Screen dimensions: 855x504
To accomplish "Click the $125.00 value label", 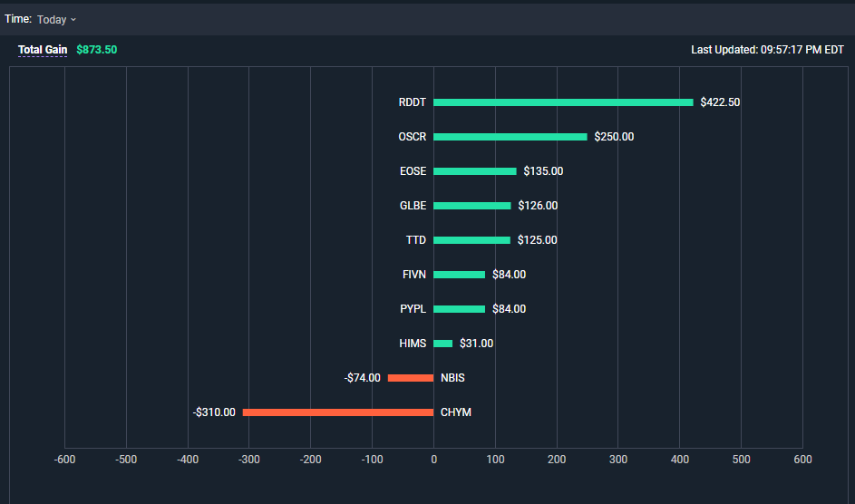I will tap(538, 240).
